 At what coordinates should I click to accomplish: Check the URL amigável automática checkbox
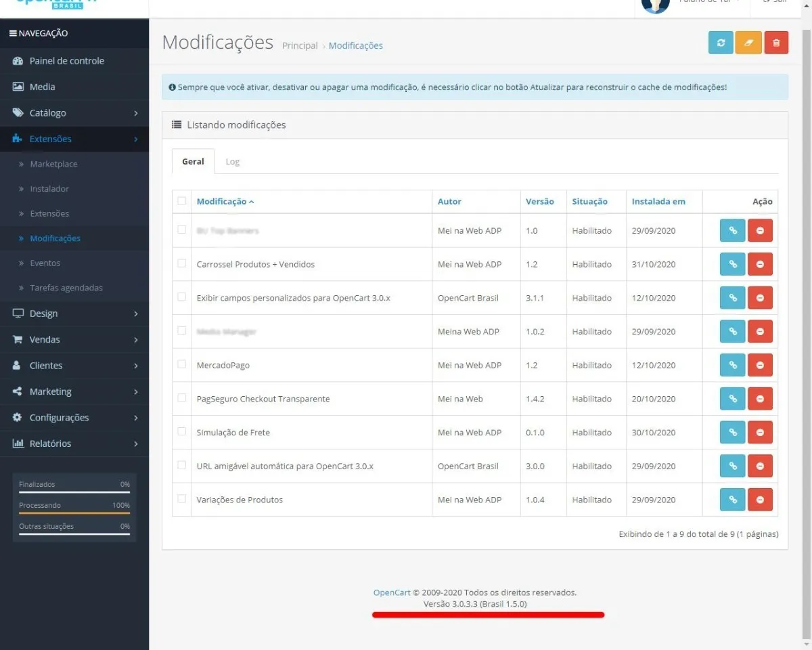tap(181, 465)
